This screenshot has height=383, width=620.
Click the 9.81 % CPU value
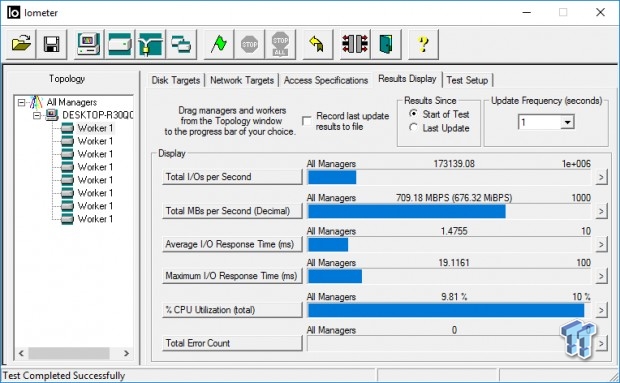[x=454, y=297]
